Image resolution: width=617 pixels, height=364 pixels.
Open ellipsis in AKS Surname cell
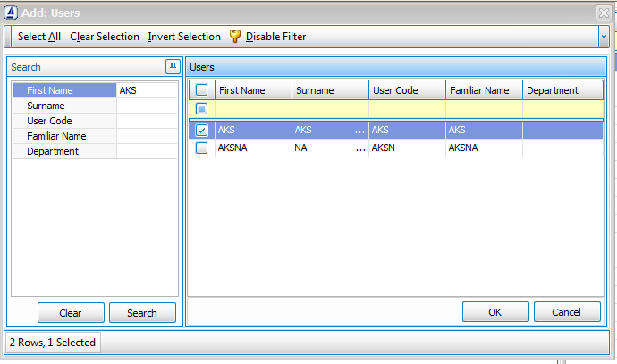pos(360,131)
